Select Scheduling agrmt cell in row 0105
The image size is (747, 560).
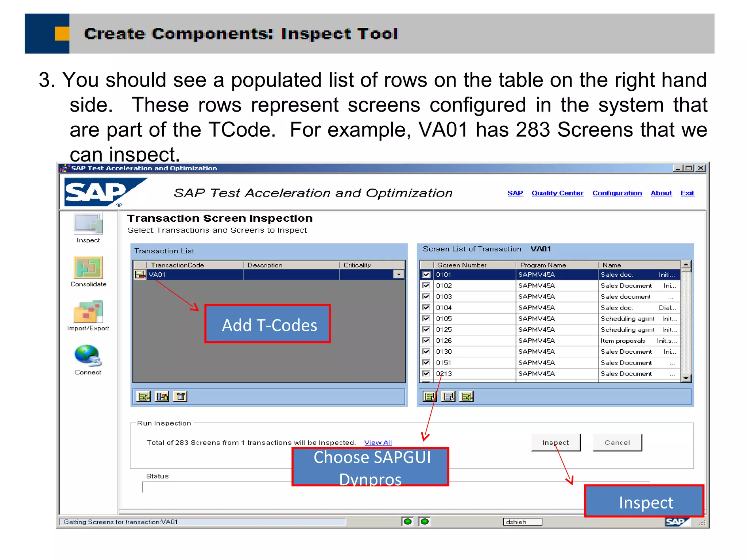[x=639, y=318]
